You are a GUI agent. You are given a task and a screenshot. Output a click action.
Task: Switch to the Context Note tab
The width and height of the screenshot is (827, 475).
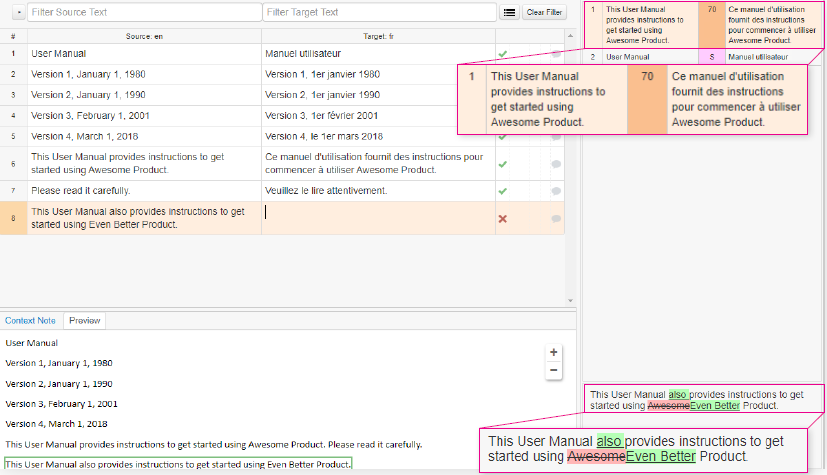[30, 321]
